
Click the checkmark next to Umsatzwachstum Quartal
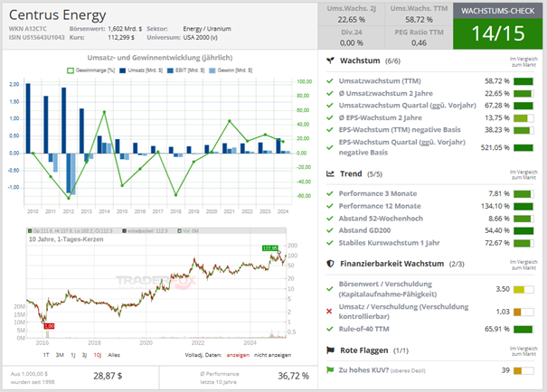coord(330,106)
